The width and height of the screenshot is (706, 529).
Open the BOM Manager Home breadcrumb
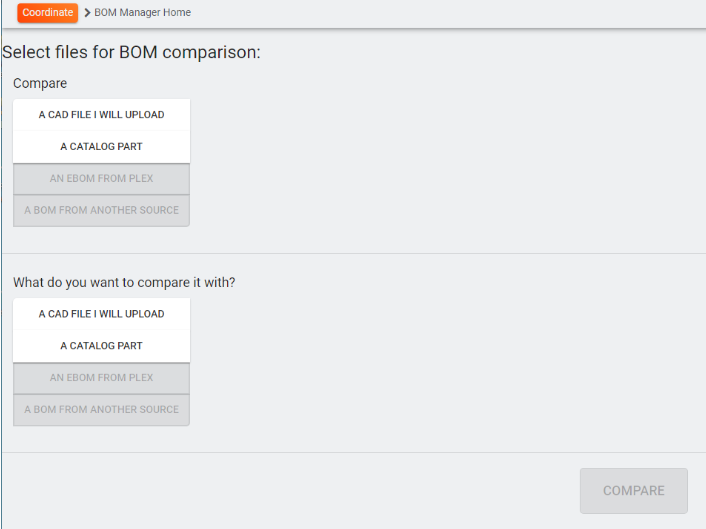(142, 13)
